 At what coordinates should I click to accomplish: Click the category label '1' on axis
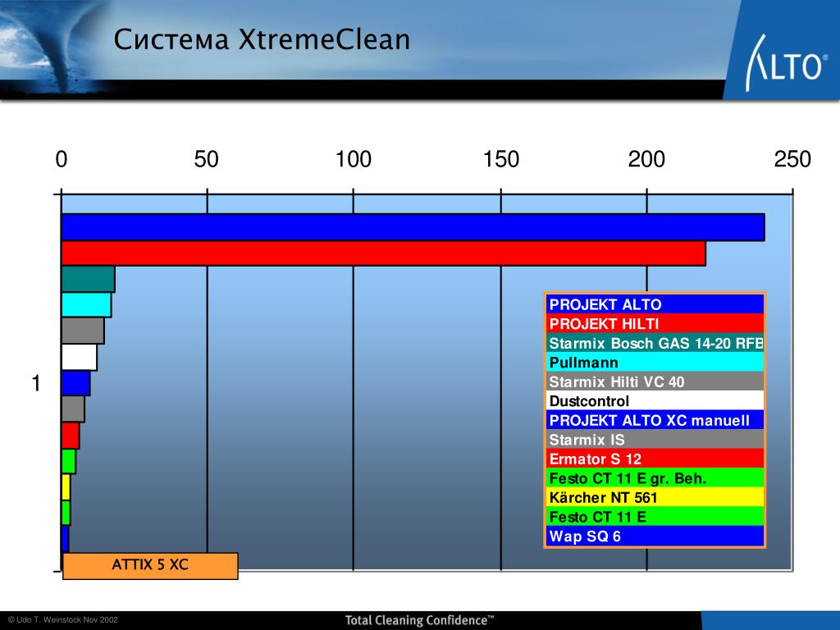pos(36,383)
